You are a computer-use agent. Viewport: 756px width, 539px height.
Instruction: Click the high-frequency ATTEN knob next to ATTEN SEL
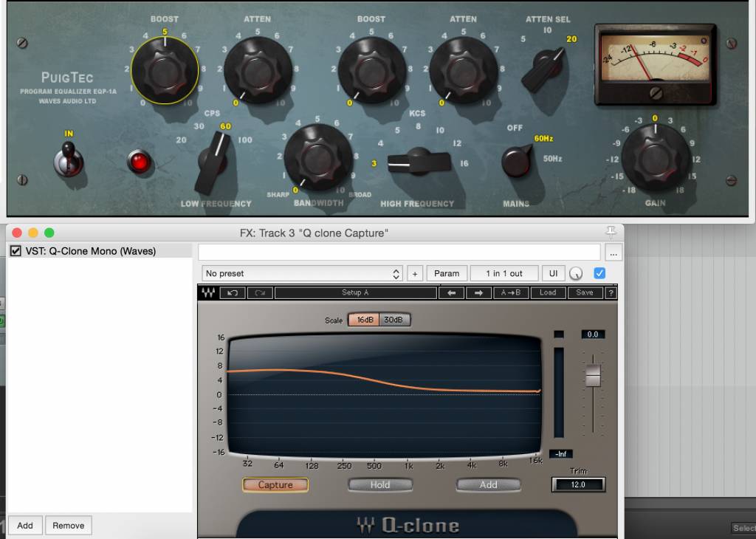coord(463,70)
